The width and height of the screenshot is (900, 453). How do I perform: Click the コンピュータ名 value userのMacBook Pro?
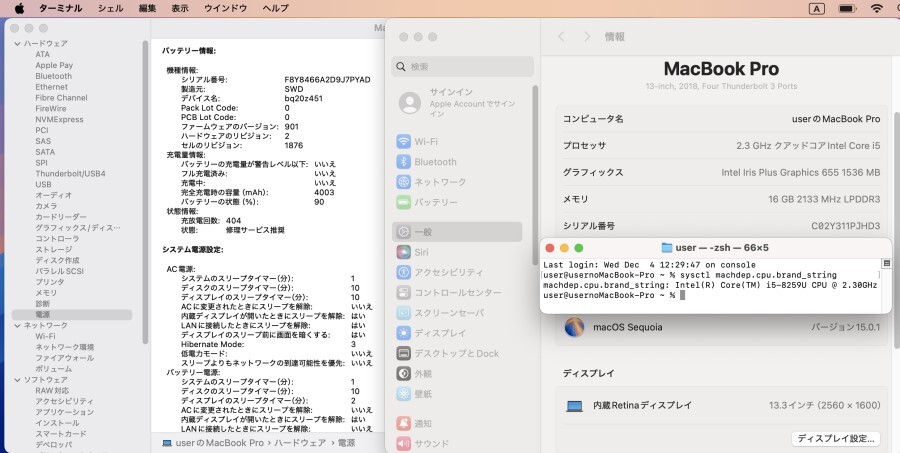836,119
